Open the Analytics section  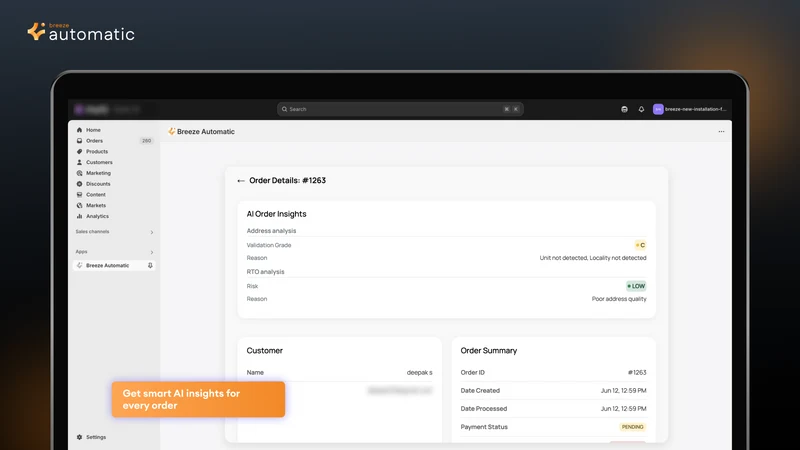[x=97, y=216]
